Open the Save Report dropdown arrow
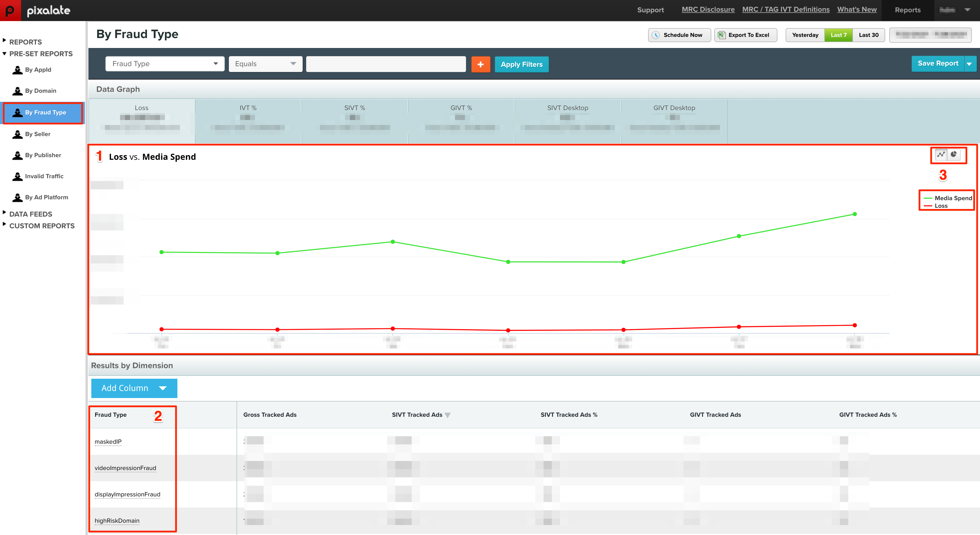This screenshot has width=980, height=535. click(969, 64)
